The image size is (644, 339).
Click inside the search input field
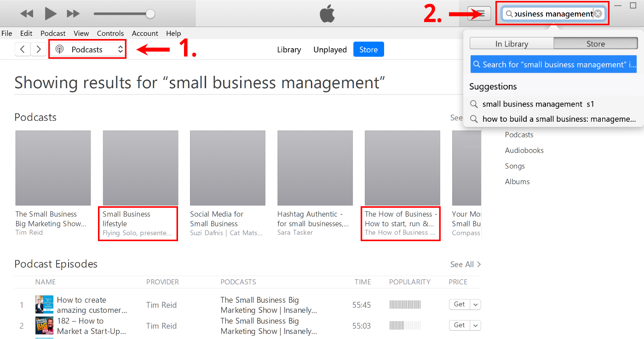click(x=553, y=14)
